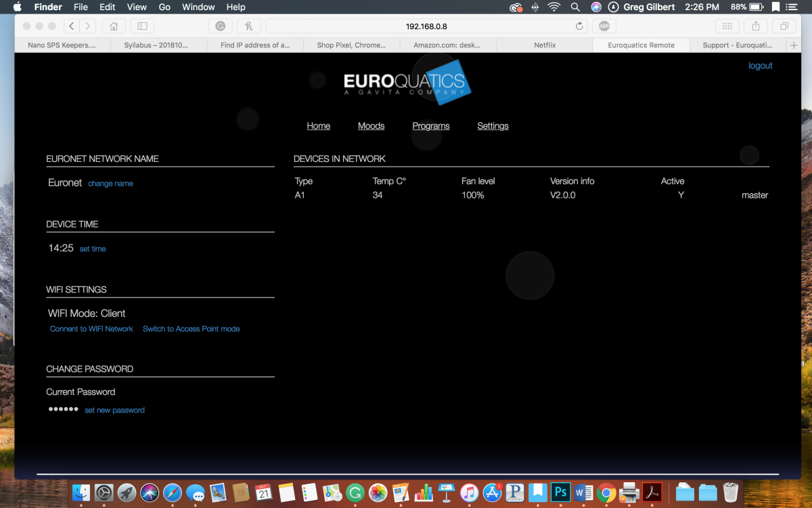The width and height of the screenshot is (812, 508).
Task: Select the Euroquatics Remote tab
Action: click(x=641, y=45)
